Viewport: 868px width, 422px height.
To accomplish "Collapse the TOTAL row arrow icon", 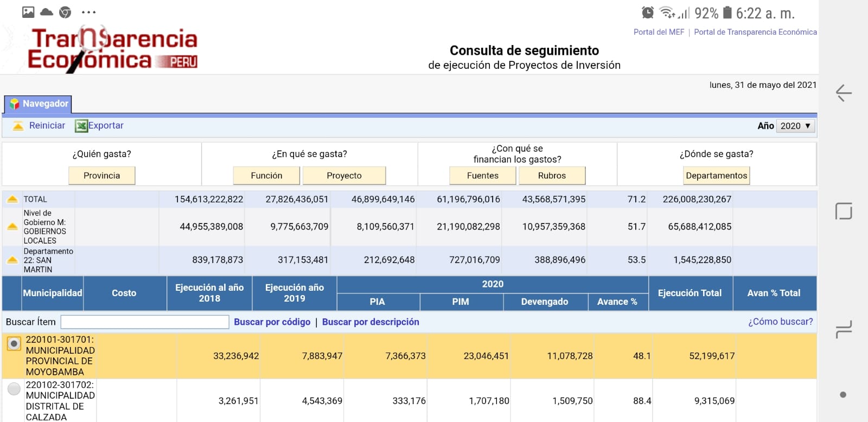I will tap(12, 199).
